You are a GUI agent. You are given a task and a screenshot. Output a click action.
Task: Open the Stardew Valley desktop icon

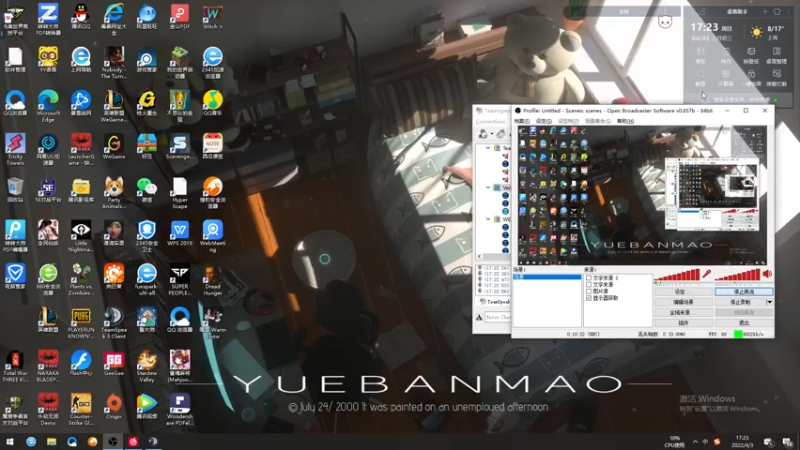[147, 366]
